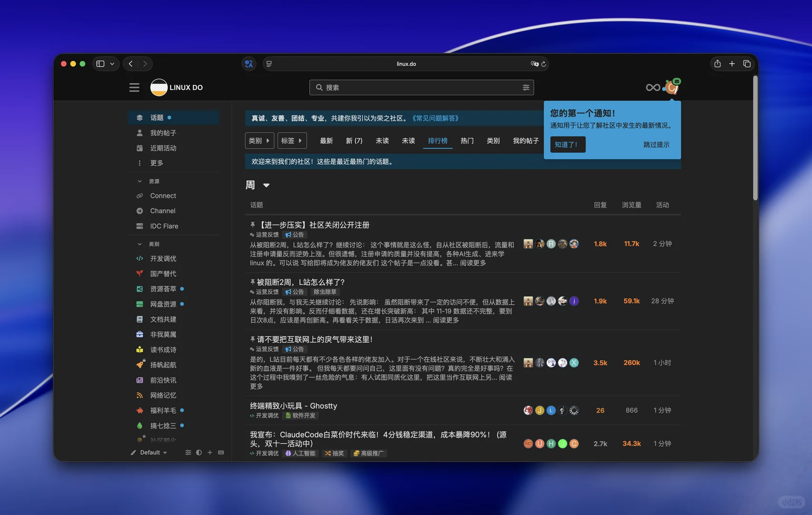Open the hamburger menu next to LINUX DO logo
Viewport: 812px width, 515px height.
[x=134, y=87]
